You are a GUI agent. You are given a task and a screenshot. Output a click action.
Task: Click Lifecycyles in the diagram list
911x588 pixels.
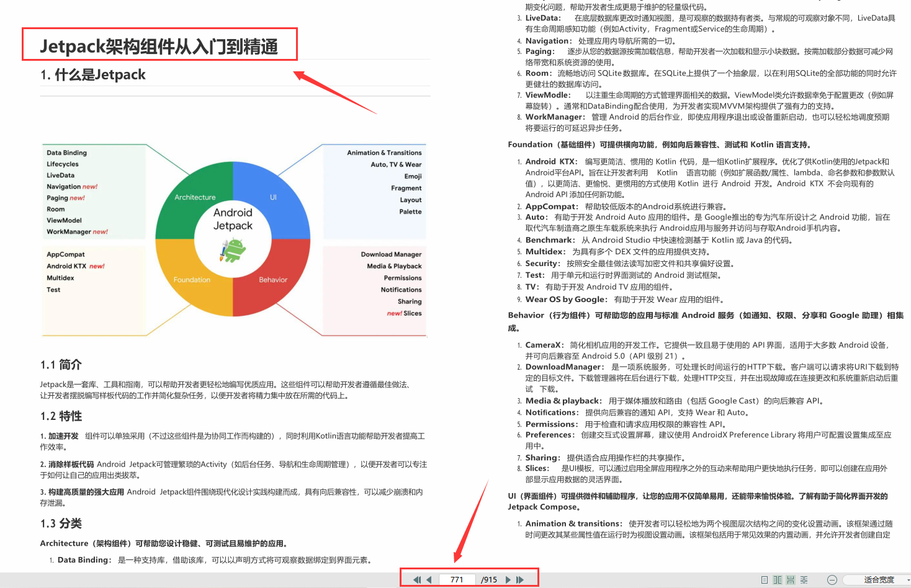point(63,164)
